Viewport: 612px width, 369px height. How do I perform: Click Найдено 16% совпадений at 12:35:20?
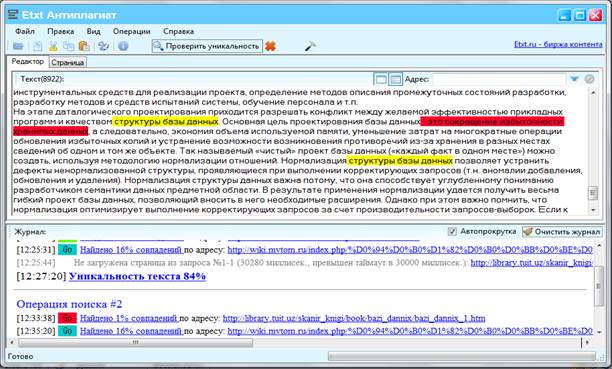pyautogui.click(x=131, y=331)
